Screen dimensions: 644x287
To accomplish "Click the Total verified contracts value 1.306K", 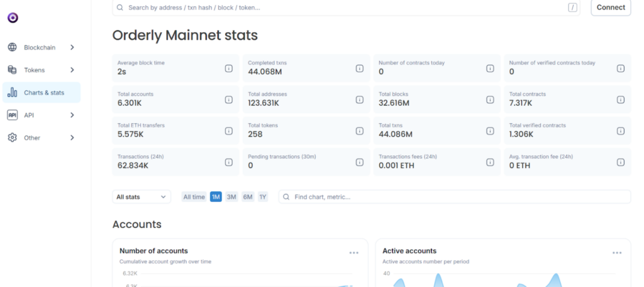I will (x=521, y=135).
